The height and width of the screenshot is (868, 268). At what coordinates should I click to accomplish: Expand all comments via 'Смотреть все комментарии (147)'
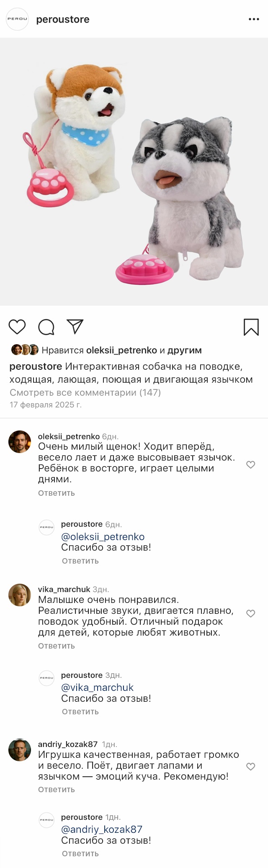(85, 392)
